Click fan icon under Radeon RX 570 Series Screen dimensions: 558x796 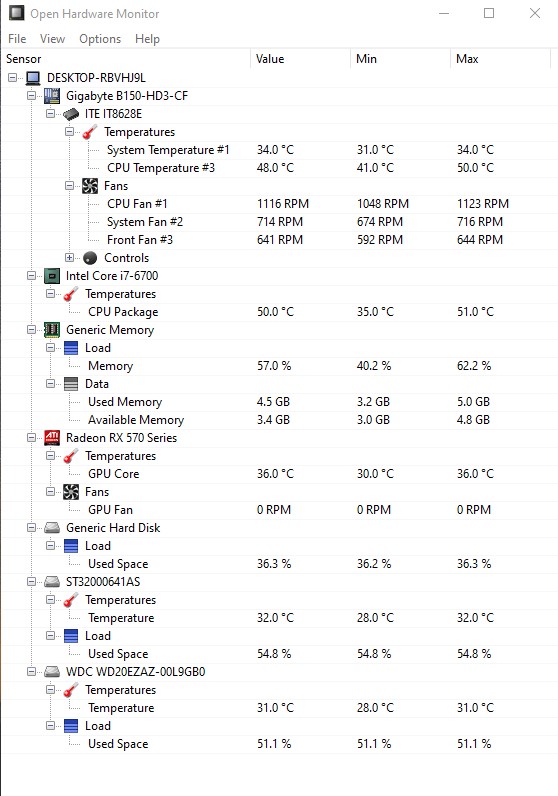[71, 491]
